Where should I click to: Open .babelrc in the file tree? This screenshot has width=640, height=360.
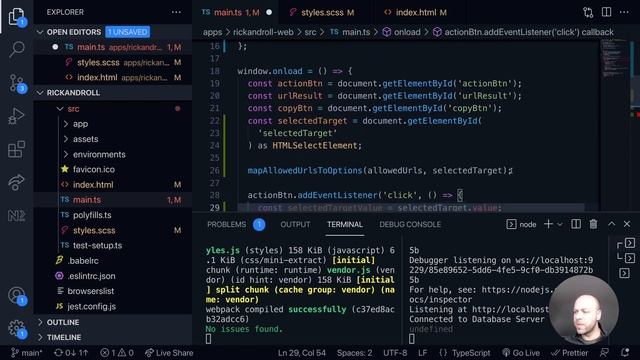pyautogui.click(x=113, y=261)
